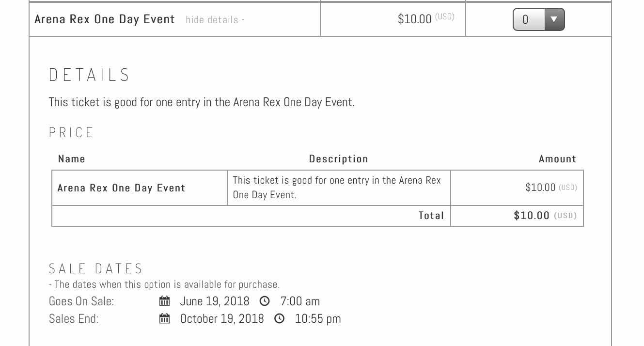644x346 pixels.
Task: Click the SALE DATES section heading
Action: tap(96, 268)
